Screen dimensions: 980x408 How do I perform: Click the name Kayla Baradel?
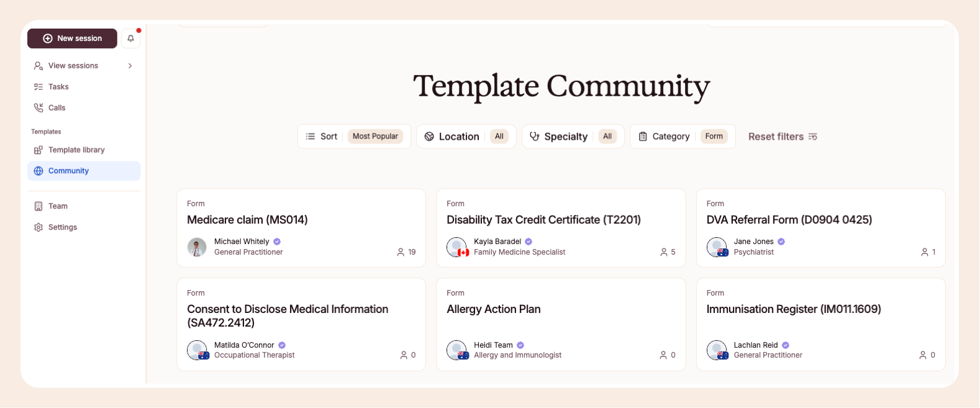point(497,242)
